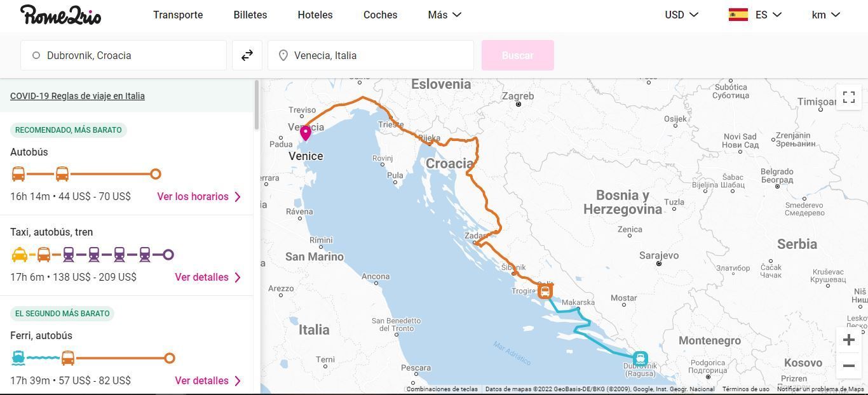Open the ES language selector
This screenshot has width=868, height=395.
tap(755, 15)
